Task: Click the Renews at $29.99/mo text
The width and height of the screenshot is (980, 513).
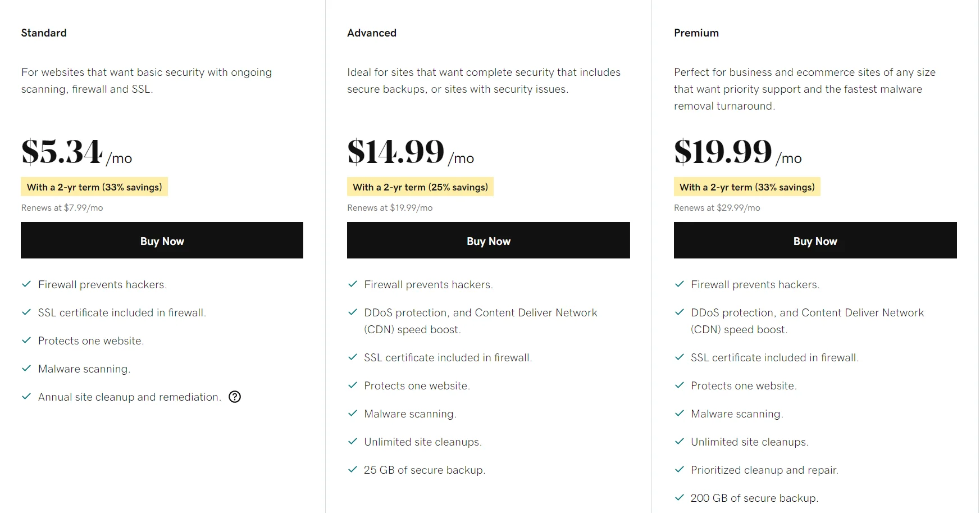Action: tap(717, 207)
